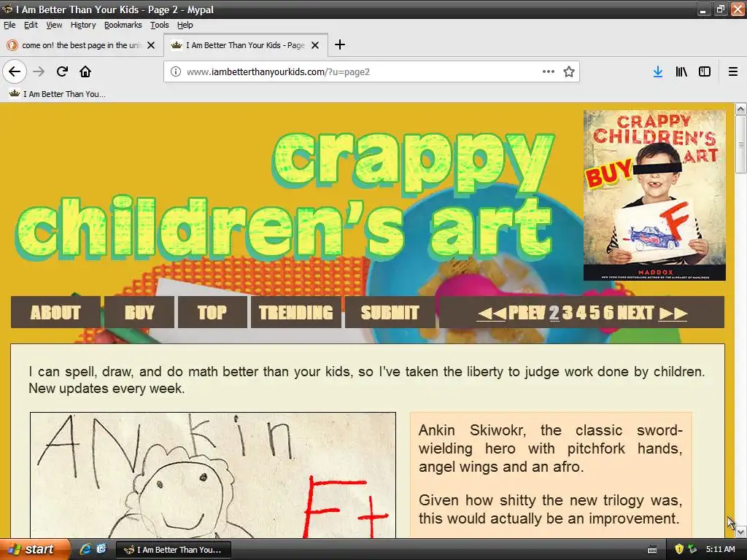Open the Tools menu

[160, 25]
